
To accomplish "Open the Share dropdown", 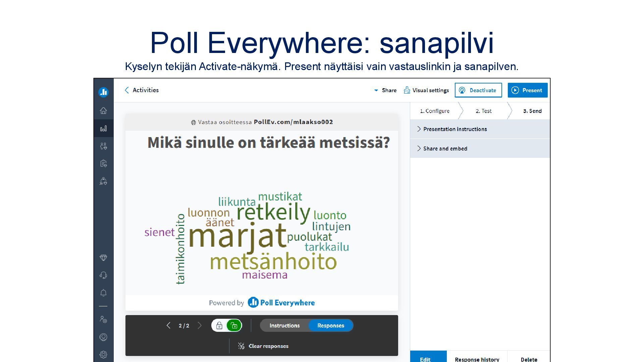I will click(385, 90).
